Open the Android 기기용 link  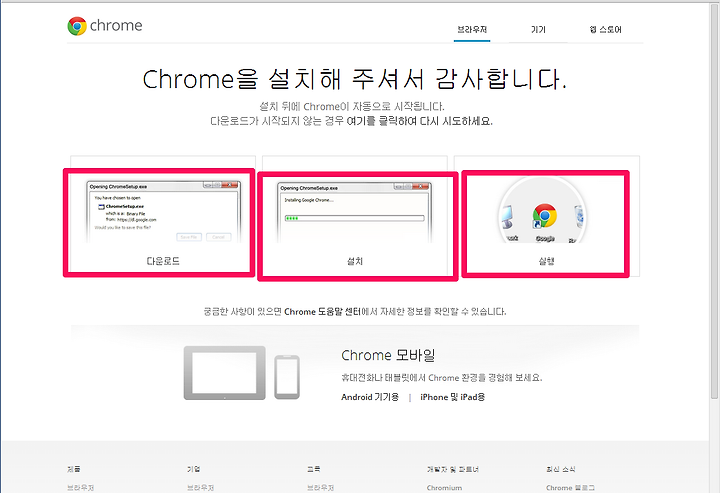point(370,397)
